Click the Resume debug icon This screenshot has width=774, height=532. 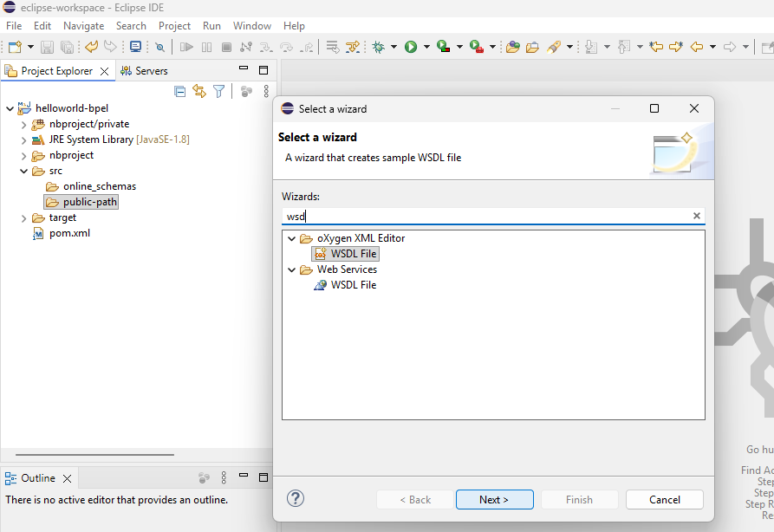point(186,47)
